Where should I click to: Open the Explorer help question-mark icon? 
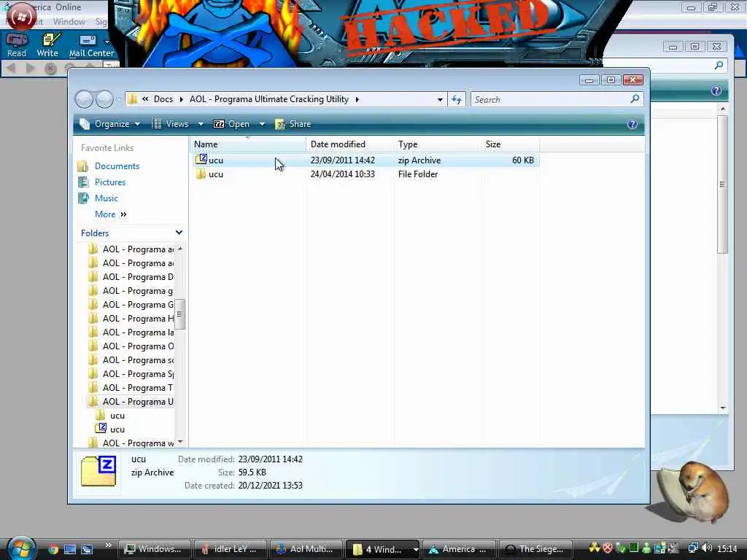(632, 124)
